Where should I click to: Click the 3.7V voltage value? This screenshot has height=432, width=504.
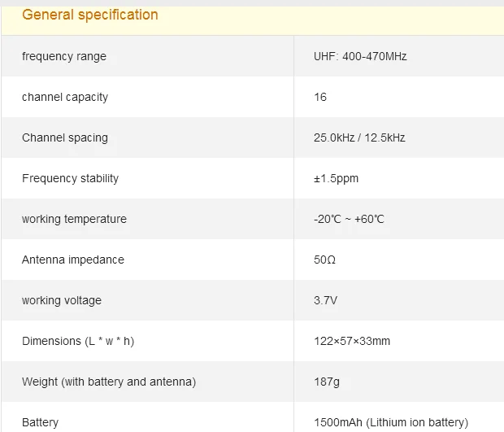[x=326, y=300]
